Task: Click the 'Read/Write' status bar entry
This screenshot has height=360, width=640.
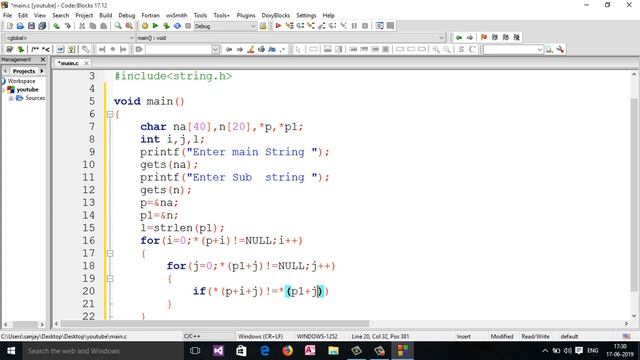Action: (x=535, y=336)
